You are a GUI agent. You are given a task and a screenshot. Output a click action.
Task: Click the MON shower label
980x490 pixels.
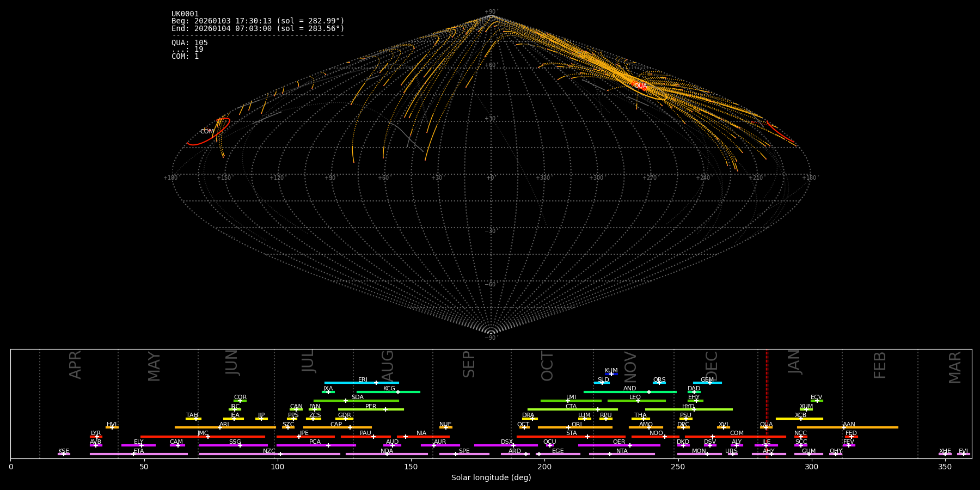(699, 451)
